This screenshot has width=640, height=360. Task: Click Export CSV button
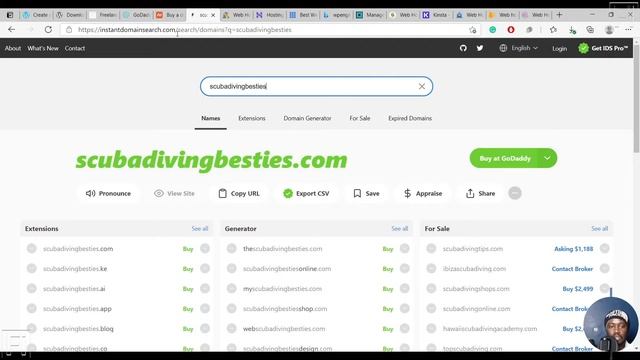click(x=306, y=193)
